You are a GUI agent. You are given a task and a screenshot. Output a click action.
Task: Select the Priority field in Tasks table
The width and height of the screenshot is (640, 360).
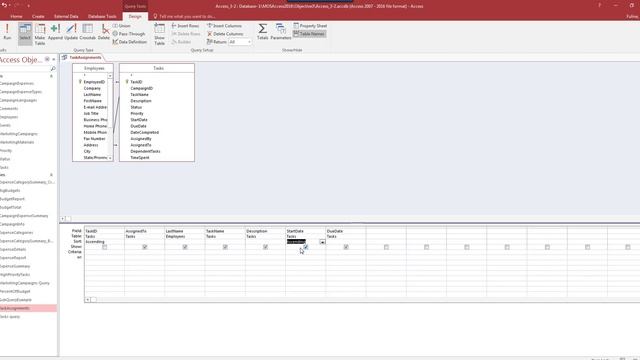coord(137,113)
